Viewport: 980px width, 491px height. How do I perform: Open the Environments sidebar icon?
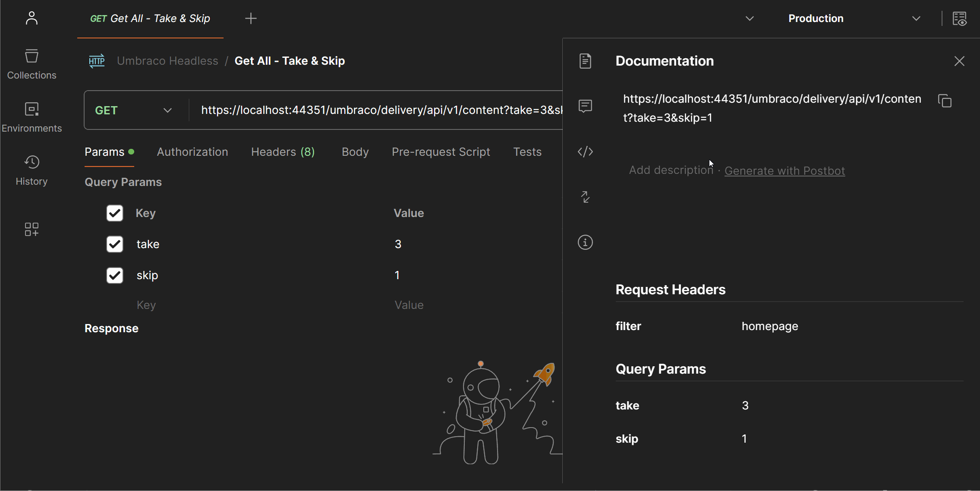32,117
